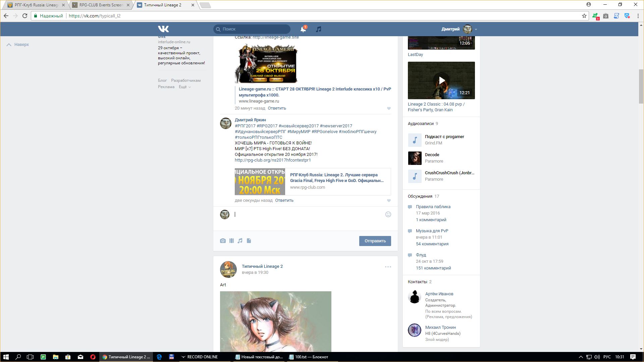Open the three-dots post options menu
Image resolution: width=644 pixels, height=362 pixels.
pyautogui.click(x=388, y=267)
